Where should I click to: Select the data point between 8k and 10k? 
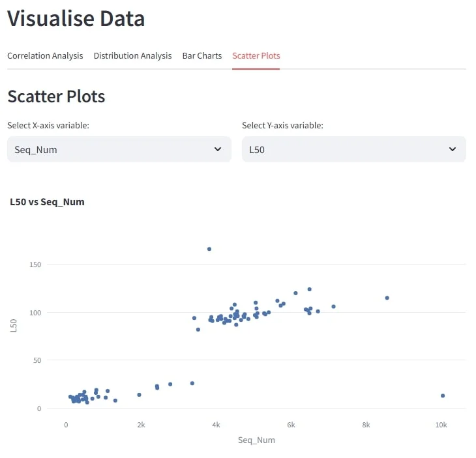point(387,298)
